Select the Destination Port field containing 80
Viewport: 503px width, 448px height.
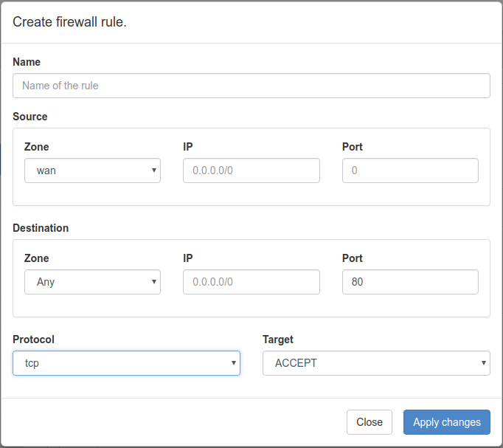tap(410, 282)
